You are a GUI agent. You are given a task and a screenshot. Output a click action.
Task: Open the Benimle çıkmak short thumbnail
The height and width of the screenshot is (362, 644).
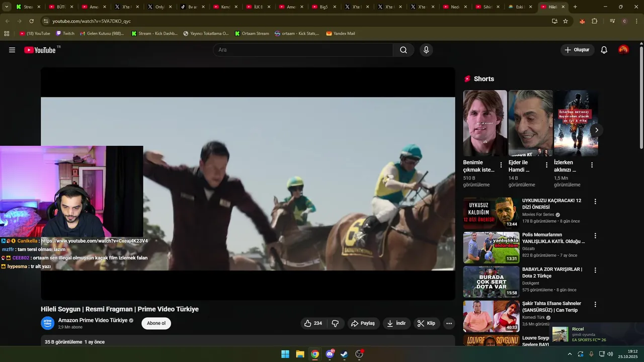[x=485, y=123]
